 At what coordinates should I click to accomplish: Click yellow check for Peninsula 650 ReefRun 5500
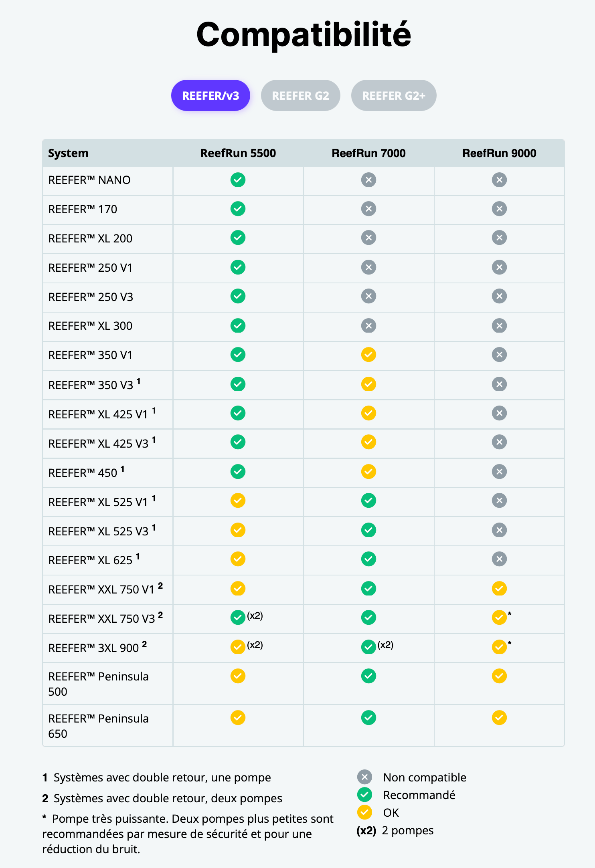(x=238, y=718)
